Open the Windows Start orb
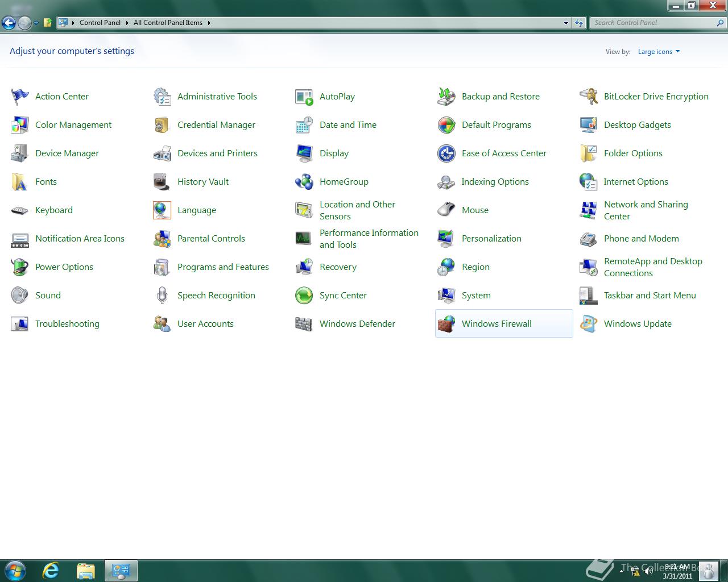728x582 pixels. (x=15, y=571)
